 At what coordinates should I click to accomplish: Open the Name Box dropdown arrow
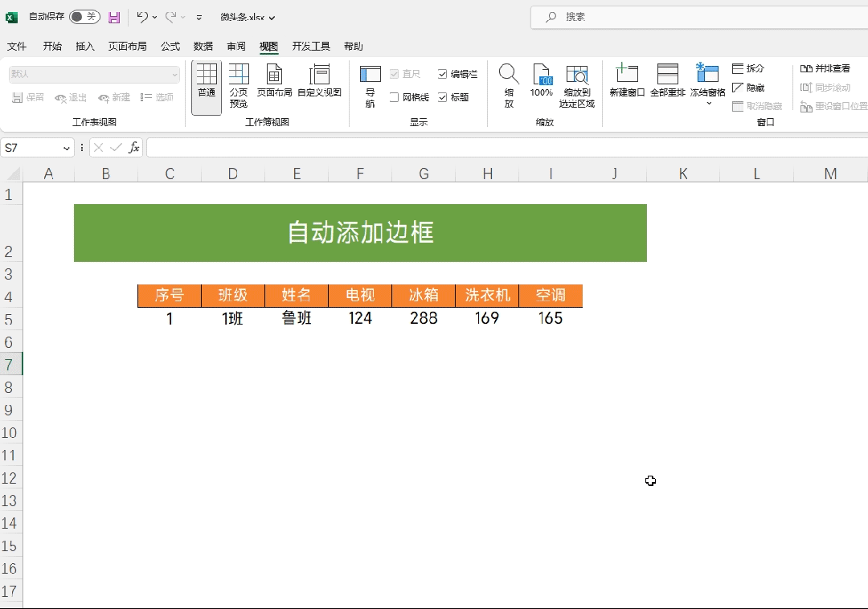click(67, 149)
